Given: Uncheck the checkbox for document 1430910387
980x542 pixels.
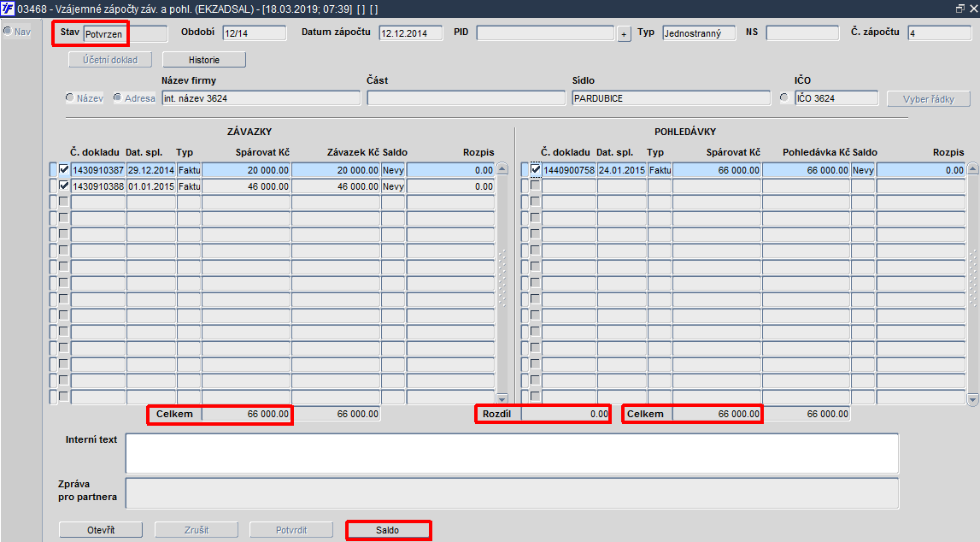Looking at the screenshot, I should [64, 169].
